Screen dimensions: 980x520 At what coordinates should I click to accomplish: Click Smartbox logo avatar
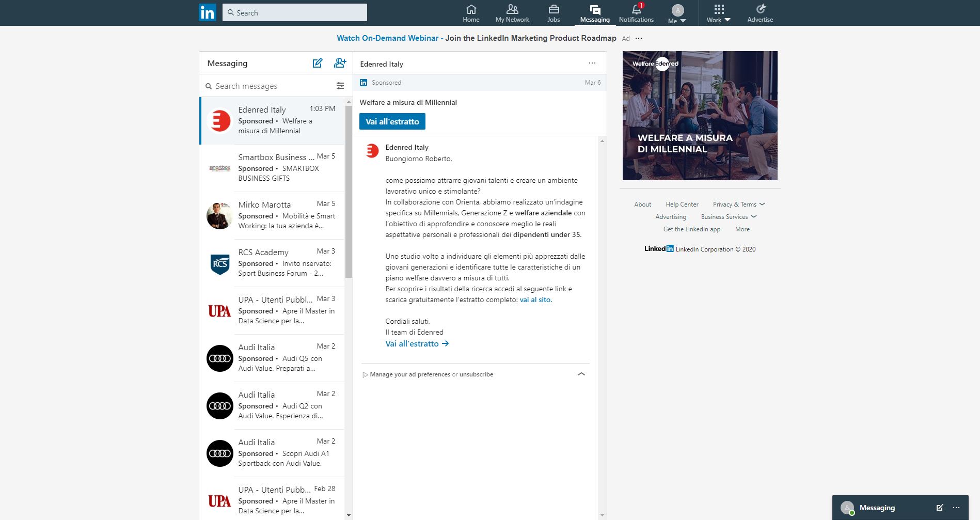tap(220, 168)
